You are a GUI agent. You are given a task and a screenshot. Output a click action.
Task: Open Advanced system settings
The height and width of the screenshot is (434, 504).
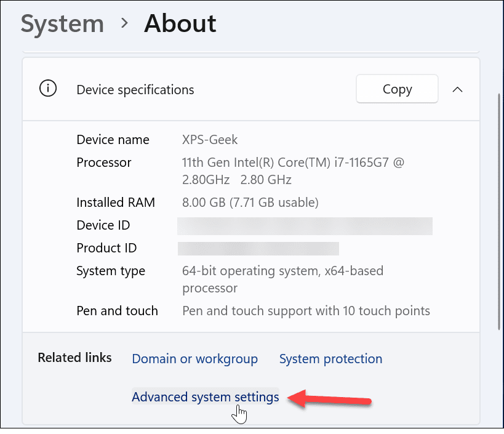(x=205, y=397)
